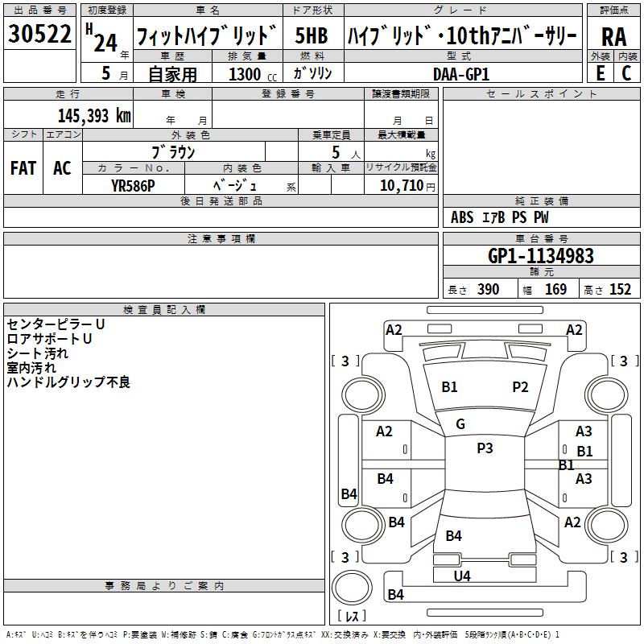Click the A2 mark at the diagram's top-left corner

tap(394, 330)
